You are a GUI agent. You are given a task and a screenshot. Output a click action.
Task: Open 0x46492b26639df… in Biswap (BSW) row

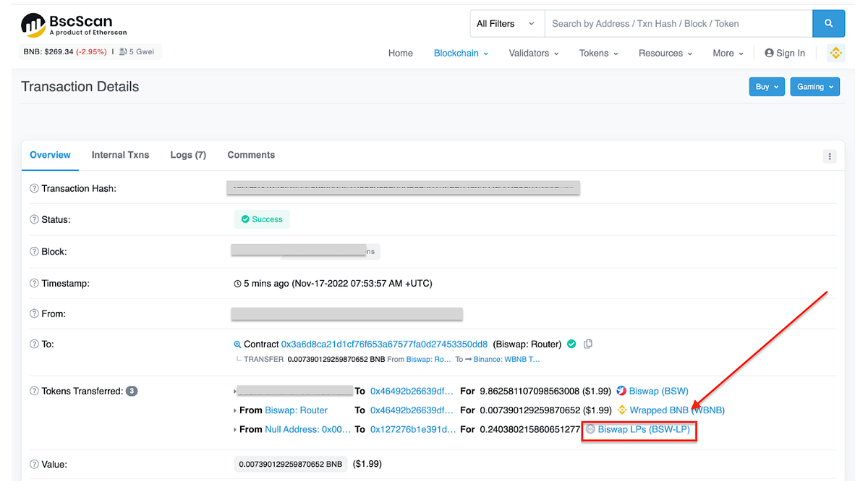412,391
